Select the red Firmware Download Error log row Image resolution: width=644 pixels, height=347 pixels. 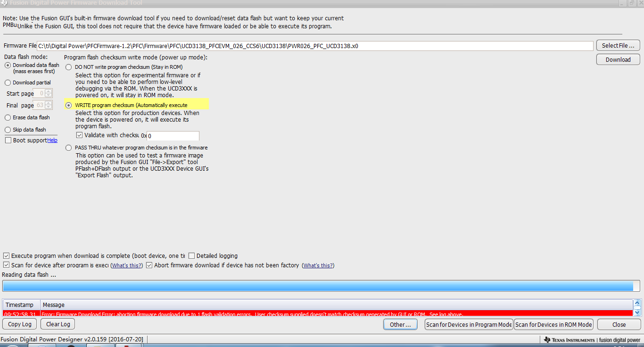318,313
